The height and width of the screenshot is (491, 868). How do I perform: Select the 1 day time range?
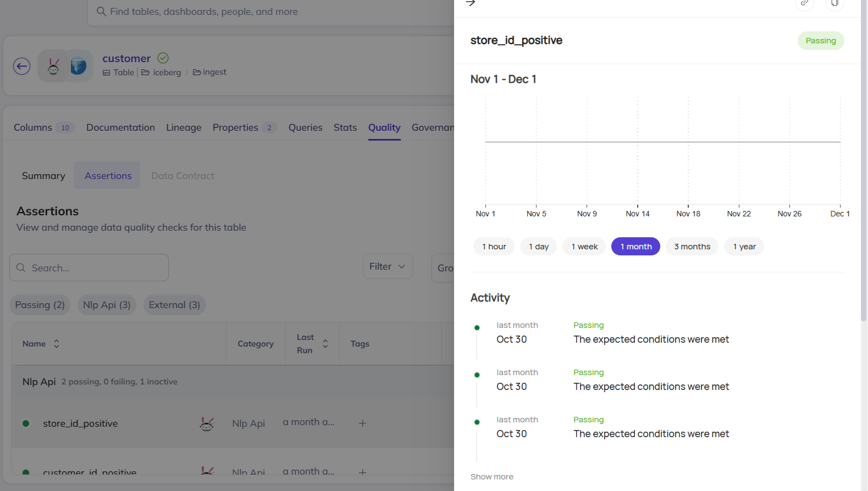pyautogui.click(x=539, y=247)
